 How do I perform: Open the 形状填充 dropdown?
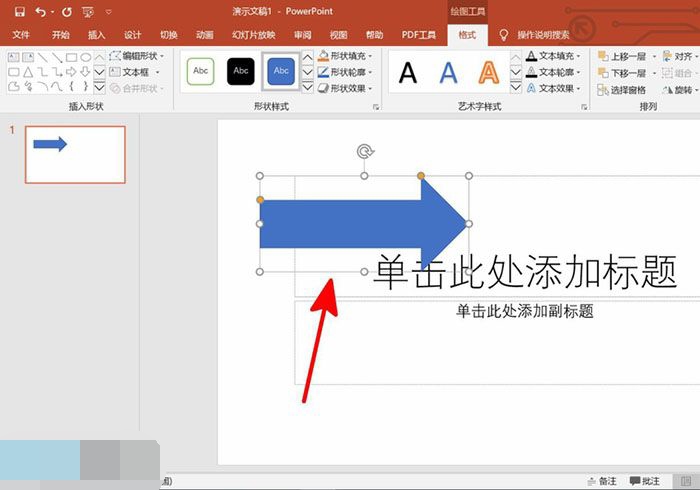(346, 56)
